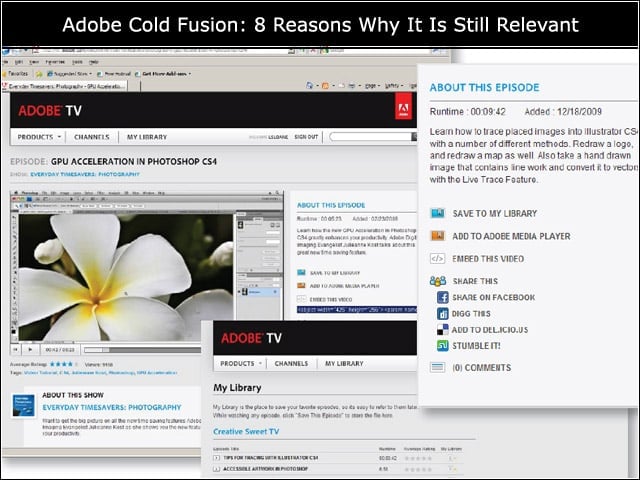Click the Digg This icon

click(443, 313)
